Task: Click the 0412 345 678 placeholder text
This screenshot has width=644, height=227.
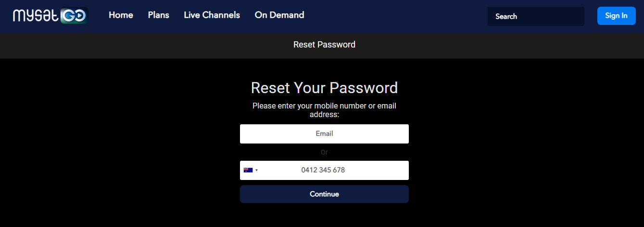Action: click(323, 170)
